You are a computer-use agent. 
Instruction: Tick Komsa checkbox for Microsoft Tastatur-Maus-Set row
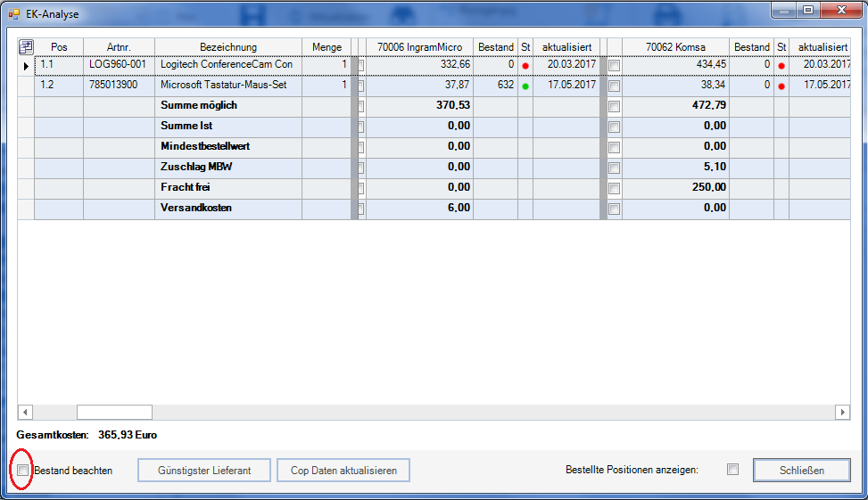pos(614,86)
